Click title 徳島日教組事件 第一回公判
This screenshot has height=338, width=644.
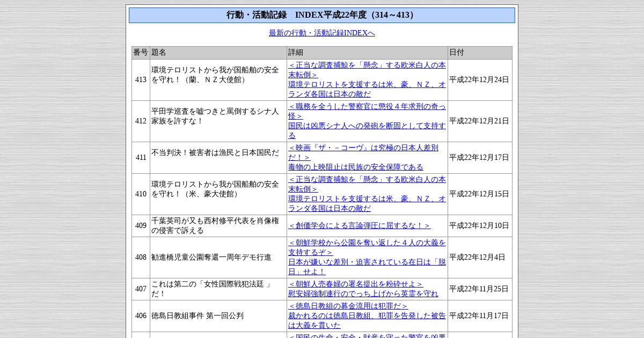[197, 316]
